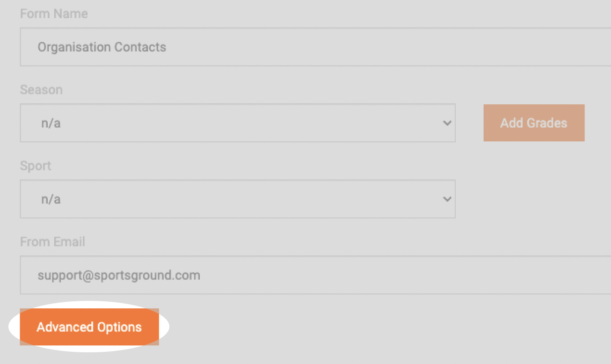The height and width of the screenshot is (364, 611).
Task: Click the From Email label
Action: click(52, 241)
